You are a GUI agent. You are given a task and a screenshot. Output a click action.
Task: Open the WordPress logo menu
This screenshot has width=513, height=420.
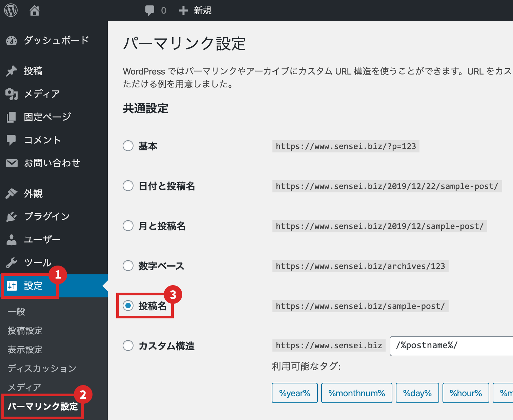pos(11,10)
